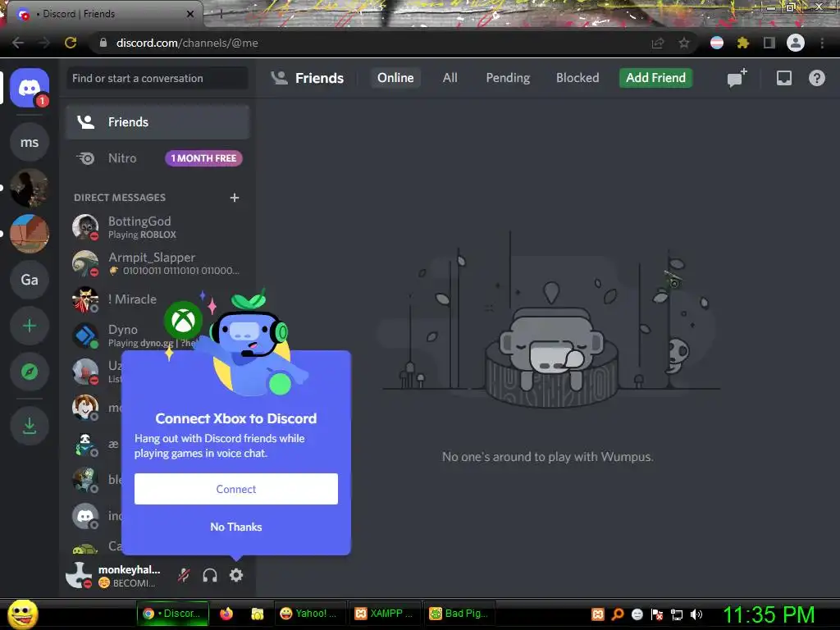Open the dark photo avatar server
840x630 pixels.
pos(30,188)
